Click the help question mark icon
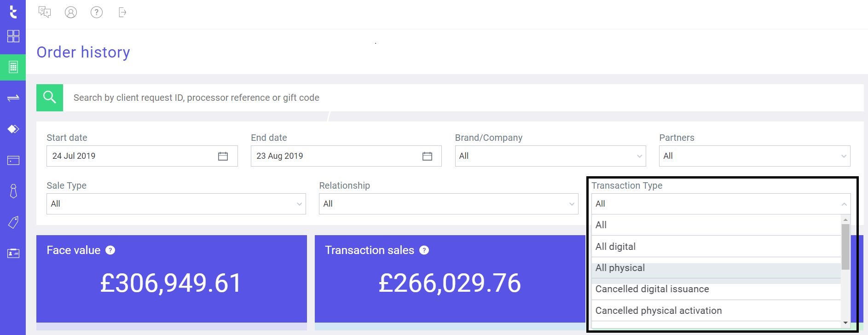This screenshot has width=868, height=335. pyautogui.click(x=96, y=12)
